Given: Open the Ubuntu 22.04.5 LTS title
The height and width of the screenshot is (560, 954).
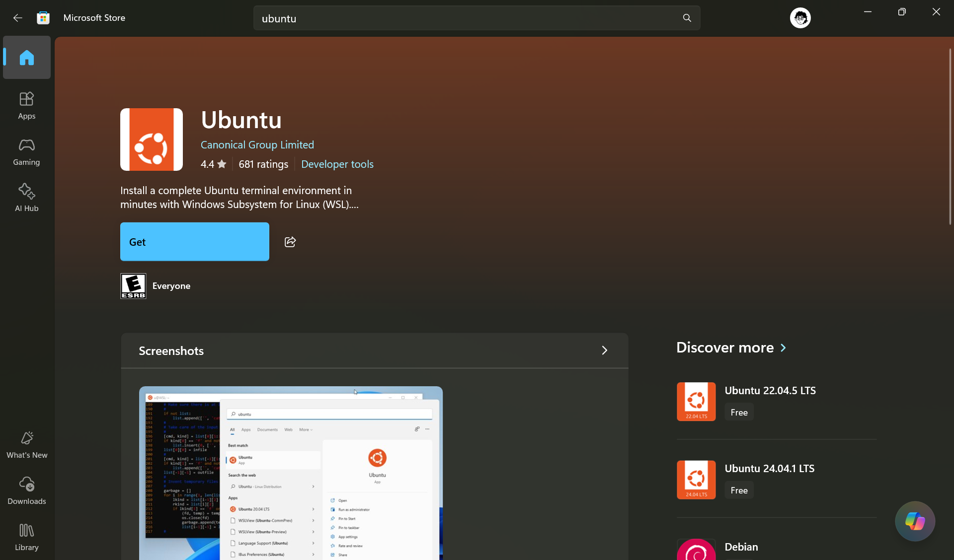Looking at the screenshot, I should click(770, 391).
